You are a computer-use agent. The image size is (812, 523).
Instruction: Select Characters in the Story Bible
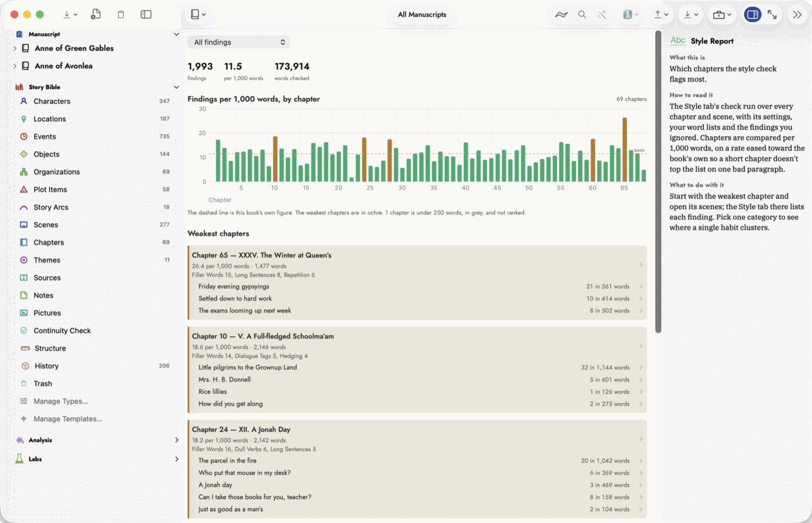52,101
